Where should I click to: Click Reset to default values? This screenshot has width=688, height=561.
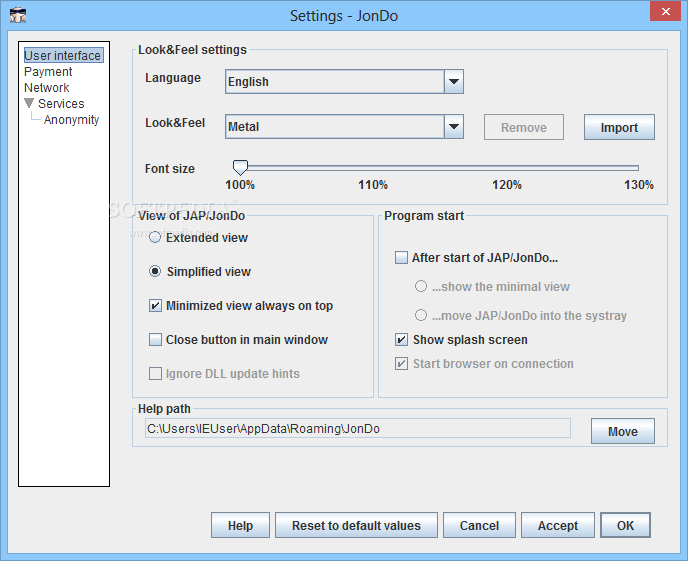tap(356, 525)
